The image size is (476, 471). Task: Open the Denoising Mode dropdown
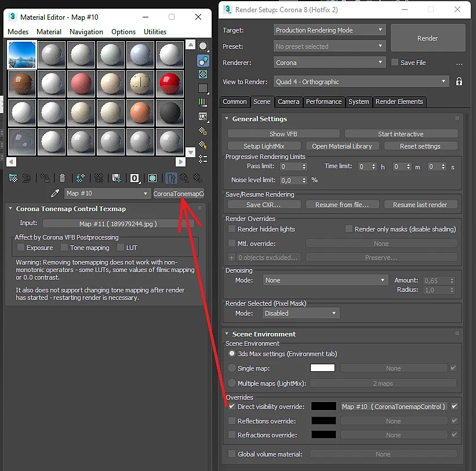tap(325, 280)
